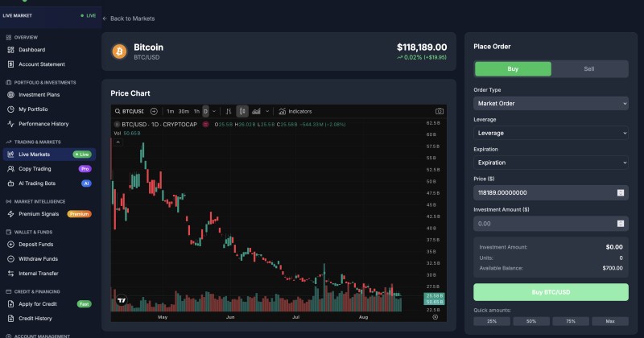The width and height of the screenshot is (644, 338).
Task: Switch to the bars chart style
Action: (x=229, y=111)
